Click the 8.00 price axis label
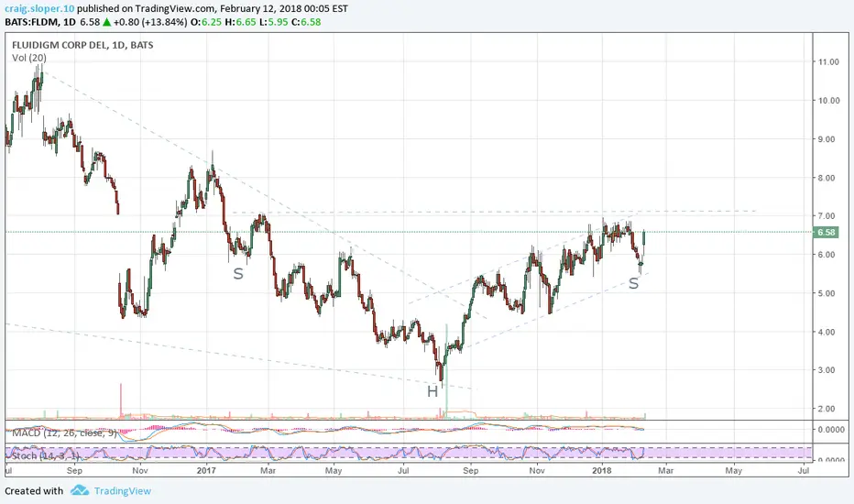Image resolution: width=854 pixels, height=504 pixels. tap(827, 178)
